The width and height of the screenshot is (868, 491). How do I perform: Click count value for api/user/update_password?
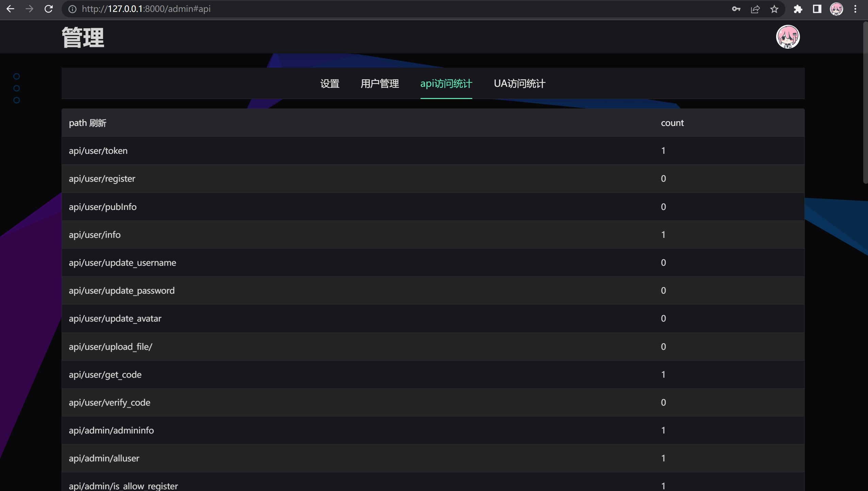[663, 291]
